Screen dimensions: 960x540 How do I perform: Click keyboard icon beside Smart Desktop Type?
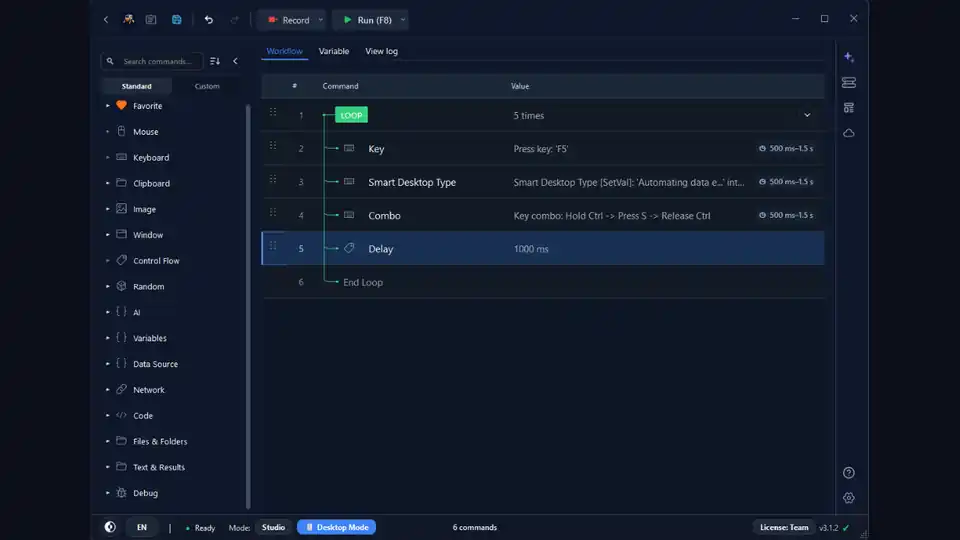349,181
